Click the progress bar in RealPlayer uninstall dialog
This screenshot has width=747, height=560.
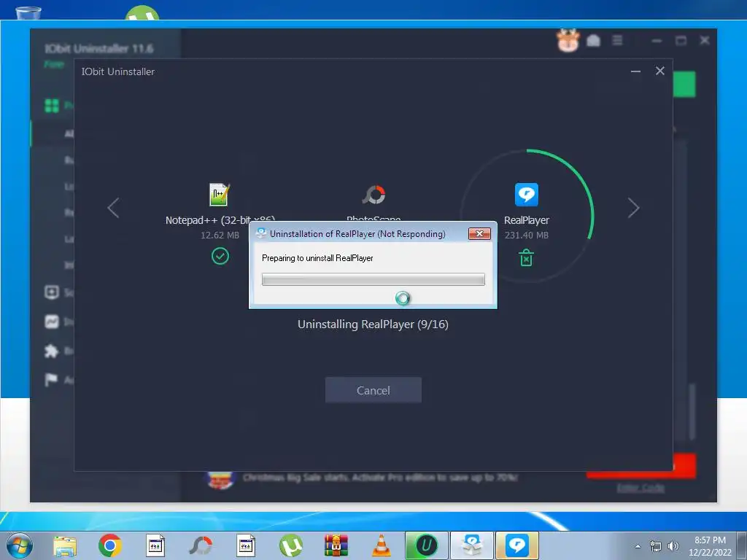[373, 279]
